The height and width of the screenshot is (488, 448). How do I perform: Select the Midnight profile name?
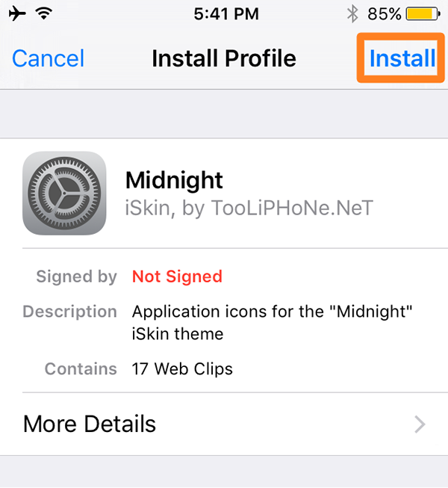174,180
